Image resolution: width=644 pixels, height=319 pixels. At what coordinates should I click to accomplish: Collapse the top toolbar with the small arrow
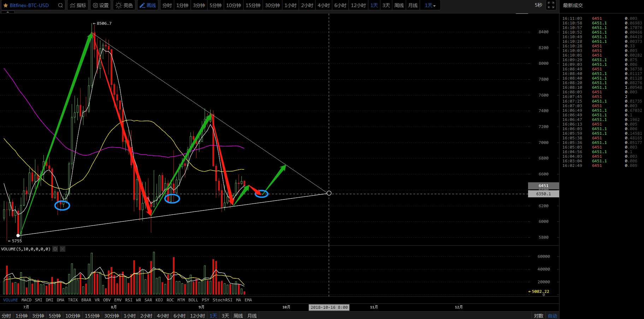click(x=8, y=12)
